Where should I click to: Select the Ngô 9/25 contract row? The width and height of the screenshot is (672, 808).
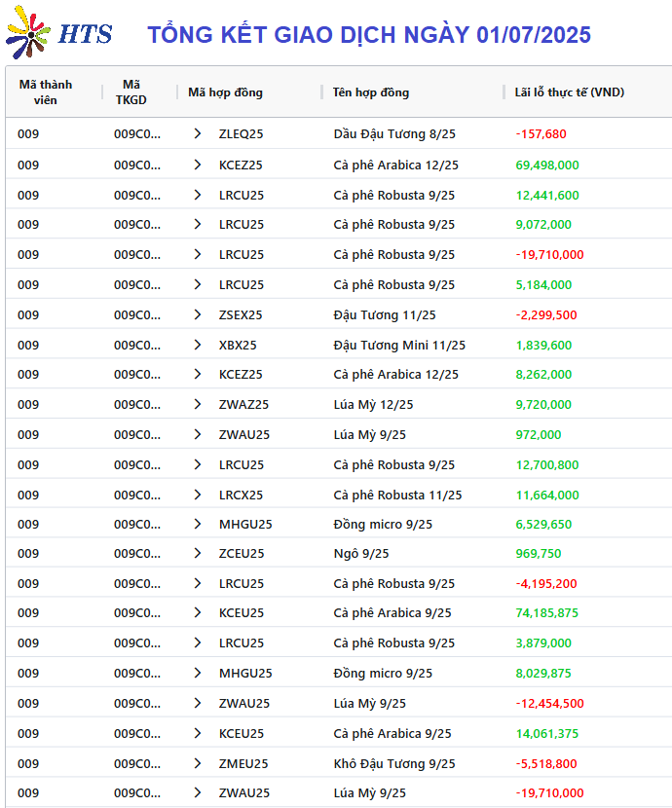point(339,554)
